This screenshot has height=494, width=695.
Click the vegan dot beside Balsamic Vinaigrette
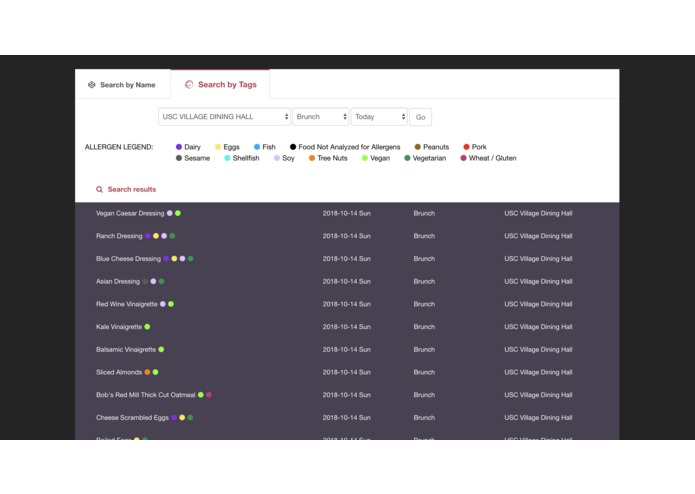click(161, 350)
